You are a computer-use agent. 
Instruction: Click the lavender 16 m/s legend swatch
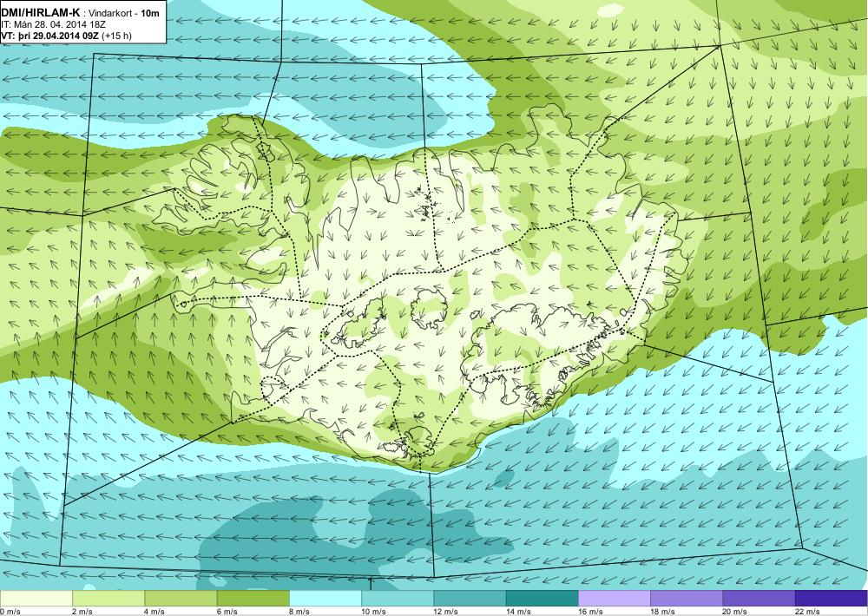(x=615, y=599)
